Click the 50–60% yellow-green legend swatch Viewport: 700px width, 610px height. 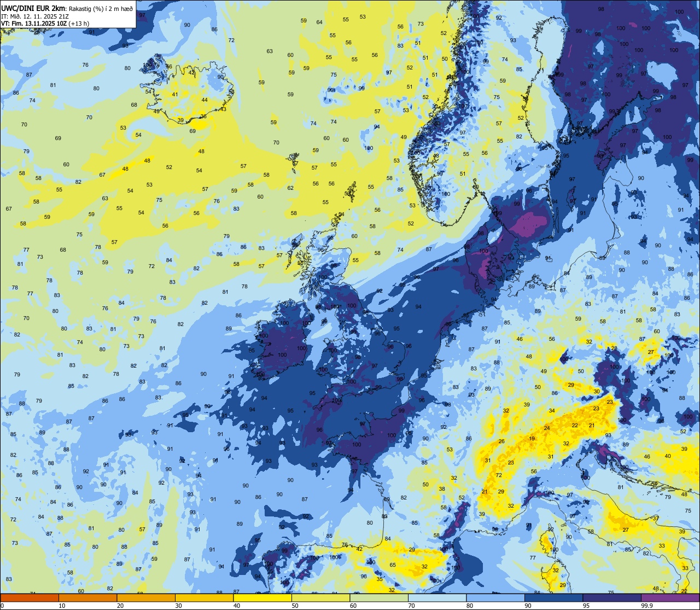[x=320, y=597]
